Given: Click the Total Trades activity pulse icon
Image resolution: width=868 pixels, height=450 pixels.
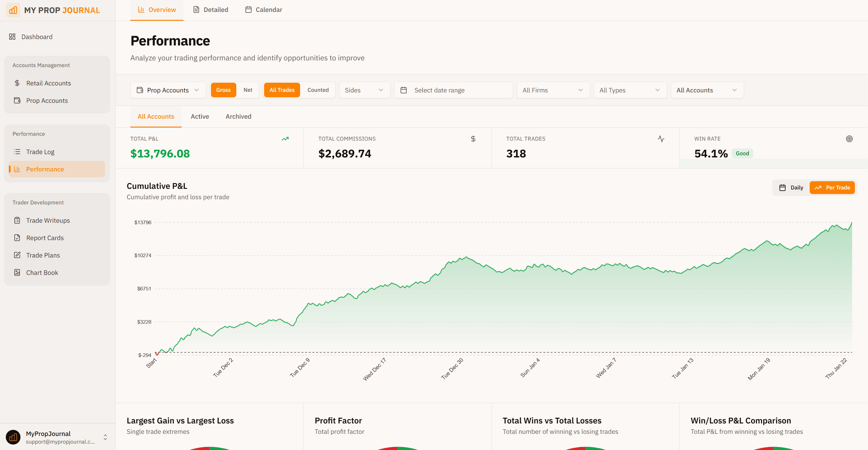Looking at the screenshot, I should (661, 139).
